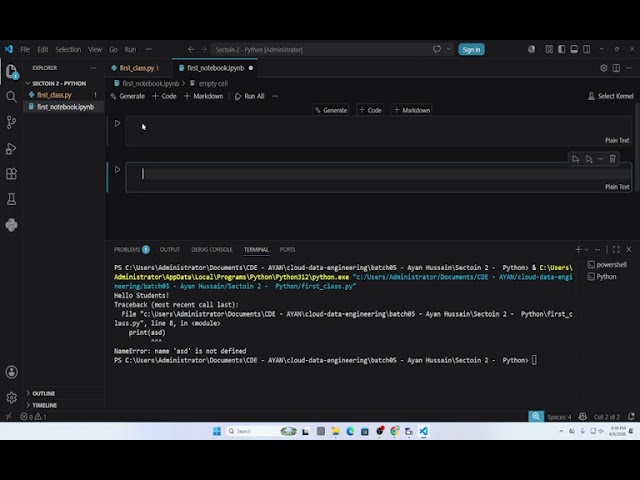640x480 pixels.
Task: Run the first notebook cell
Action: (117, 123)
